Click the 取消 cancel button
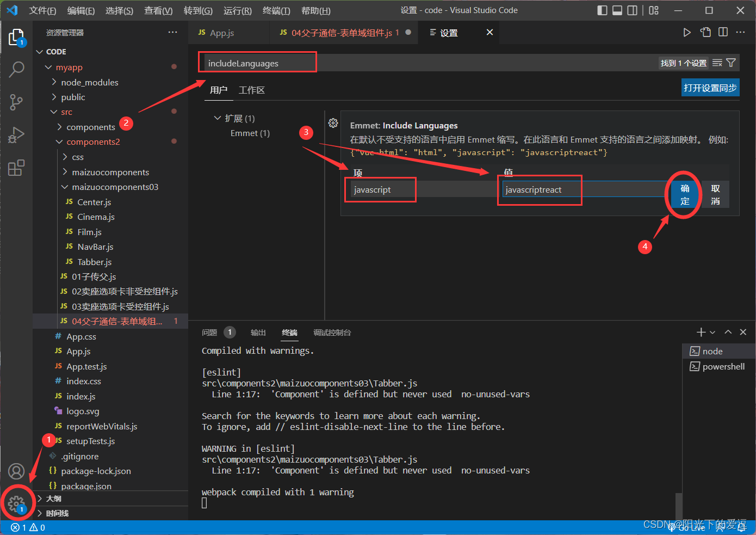This screenshot has height=535, width=756. coord(715,195)
